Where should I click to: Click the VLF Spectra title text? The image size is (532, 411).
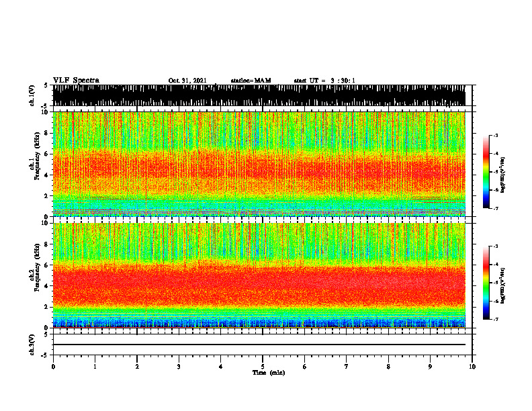tap(76, 81)
